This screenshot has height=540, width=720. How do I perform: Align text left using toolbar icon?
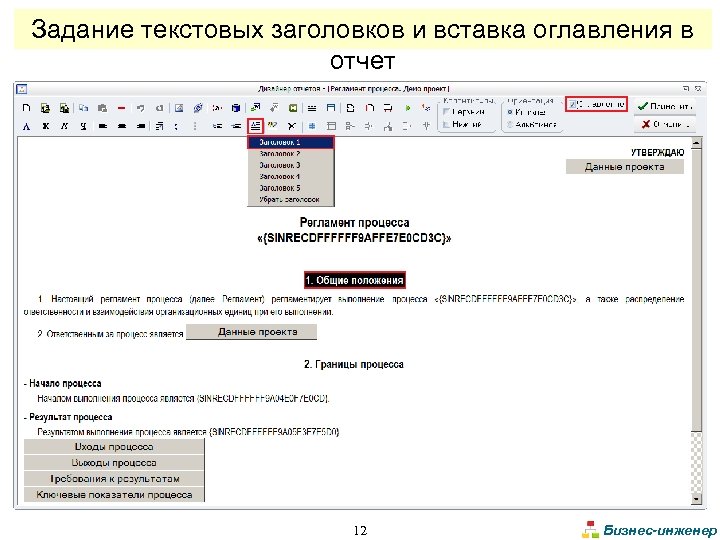[102, 126]
